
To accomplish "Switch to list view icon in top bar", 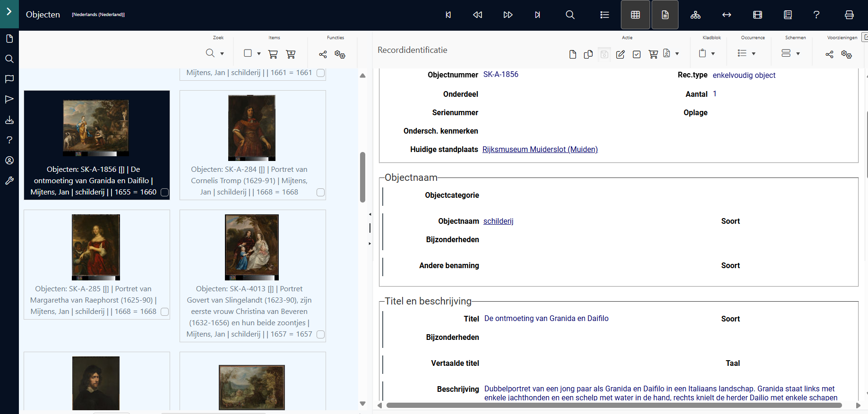I will tap(604, 15).
